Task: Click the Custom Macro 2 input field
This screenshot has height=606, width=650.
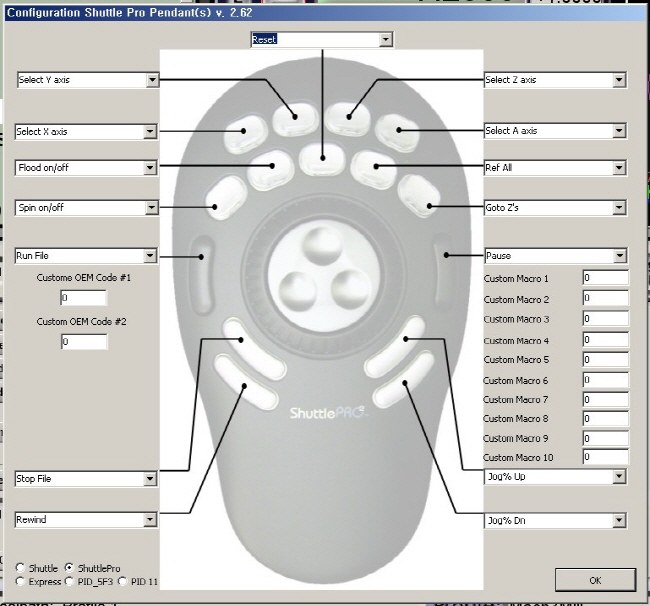Action: pyautogui.click(x=606, y=298)
